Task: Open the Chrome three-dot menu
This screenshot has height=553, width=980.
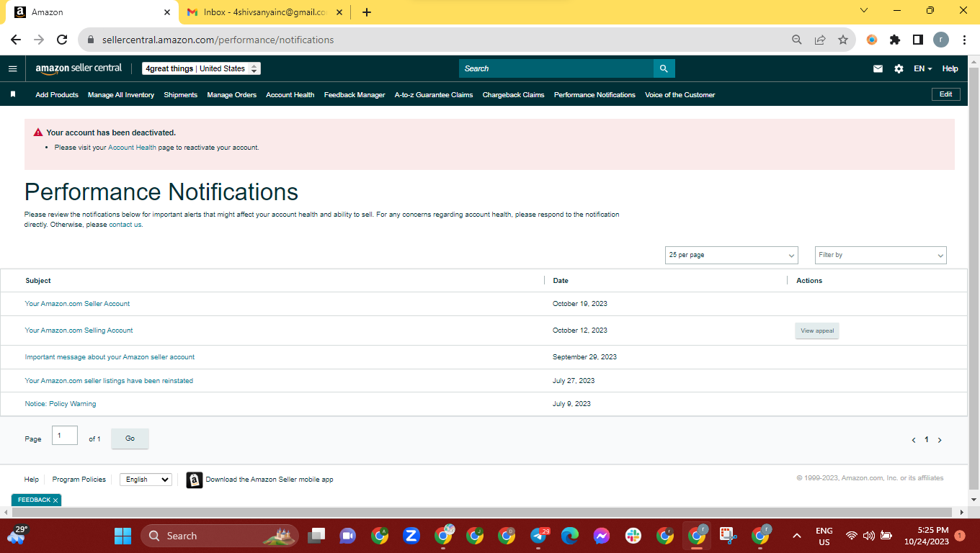Action: pos(964,40)
